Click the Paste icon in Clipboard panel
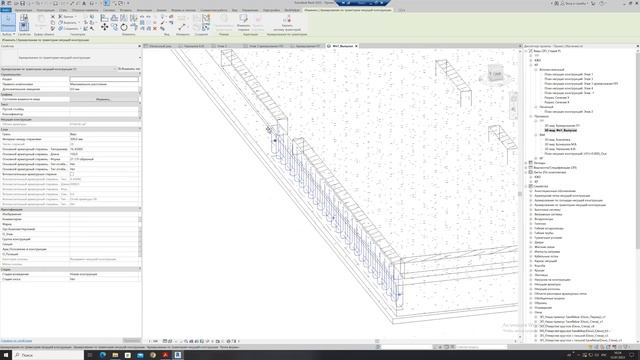Screen dimensions: 640x360 [41, 20]
